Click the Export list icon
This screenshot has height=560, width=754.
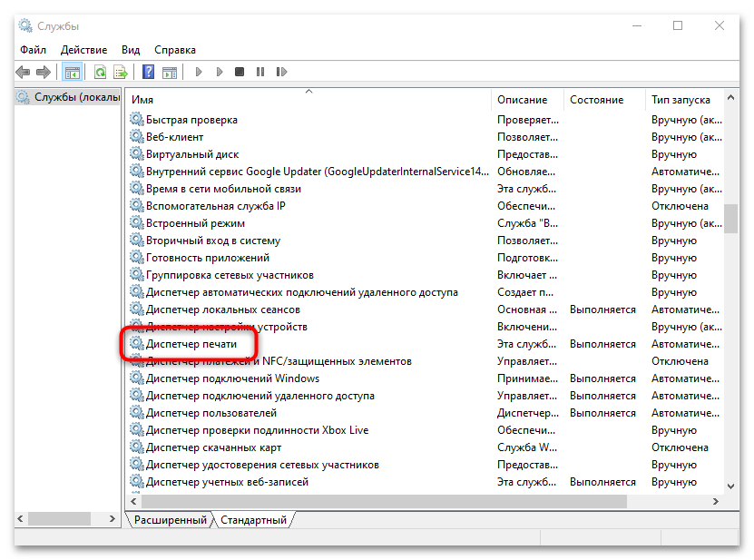[x=120, y=72]
